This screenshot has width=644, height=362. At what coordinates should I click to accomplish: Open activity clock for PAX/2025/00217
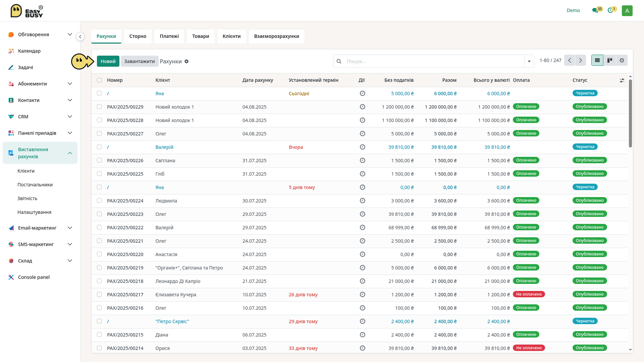tap(362, 295)
